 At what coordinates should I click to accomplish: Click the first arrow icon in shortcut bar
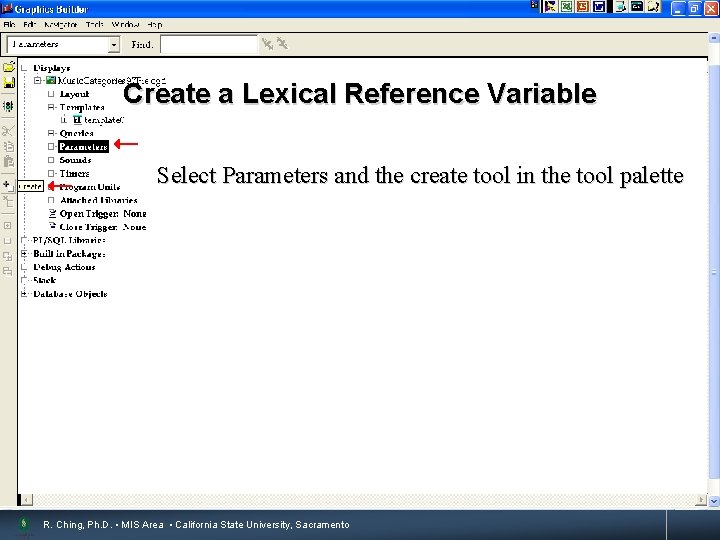(x=550, y=6)
